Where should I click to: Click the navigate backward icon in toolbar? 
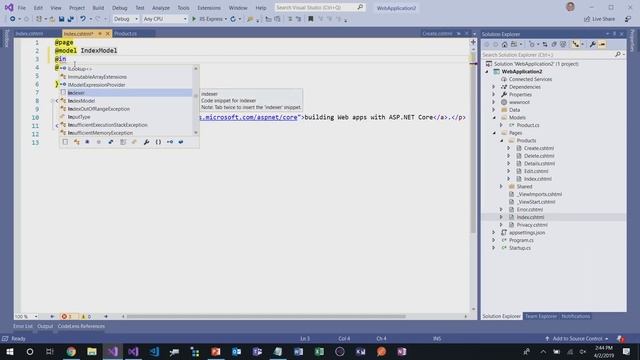click(13, 19)
